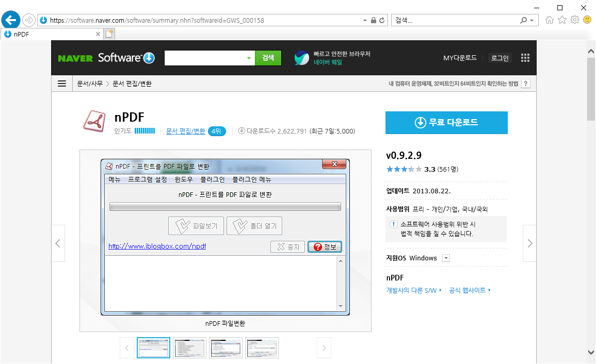Open the underlined 문서 편집/변환 category link
596x364 pixels.
coord(185,131)
